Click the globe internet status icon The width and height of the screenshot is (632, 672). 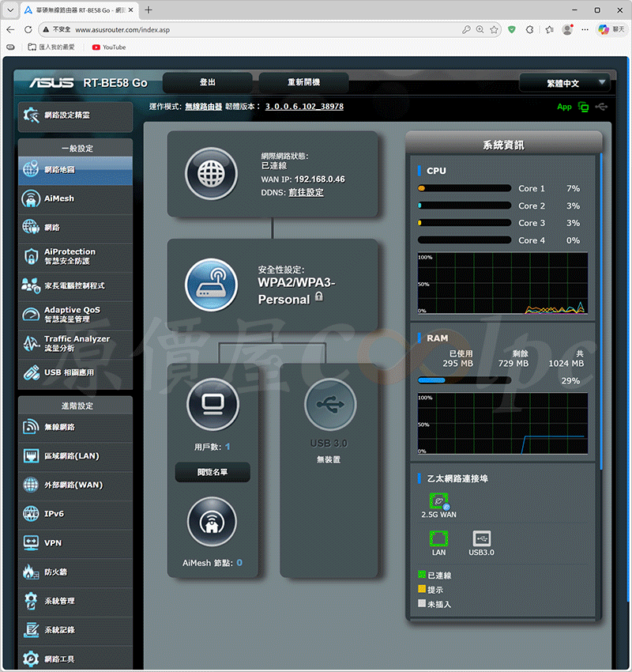[211, 173]
